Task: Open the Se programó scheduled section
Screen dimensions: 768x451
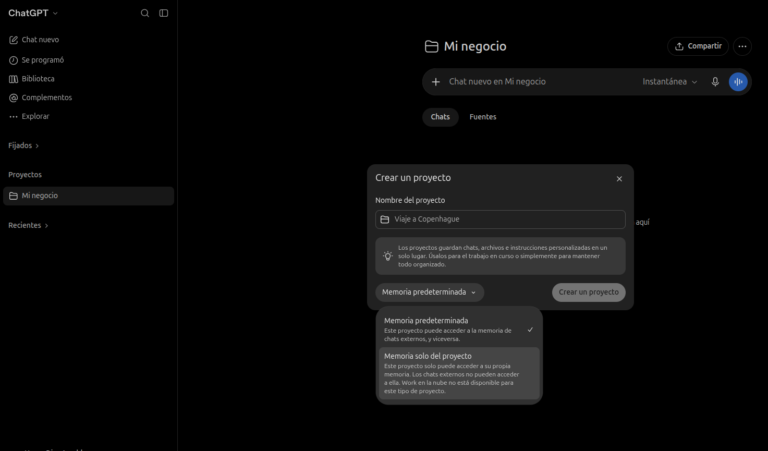Action: coord(37,60)
